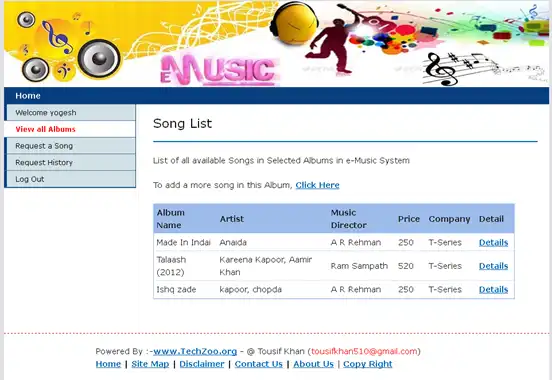Go to Request a Song page

click(70, 146)
